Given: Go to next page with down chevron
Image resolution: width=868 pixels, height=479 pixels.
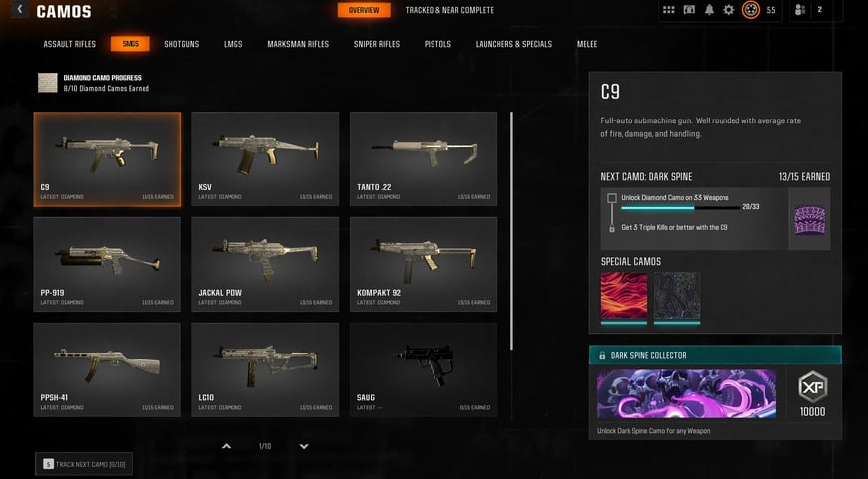Looking at the screenshot, I should pyautogui.click(x=304, y=446).
